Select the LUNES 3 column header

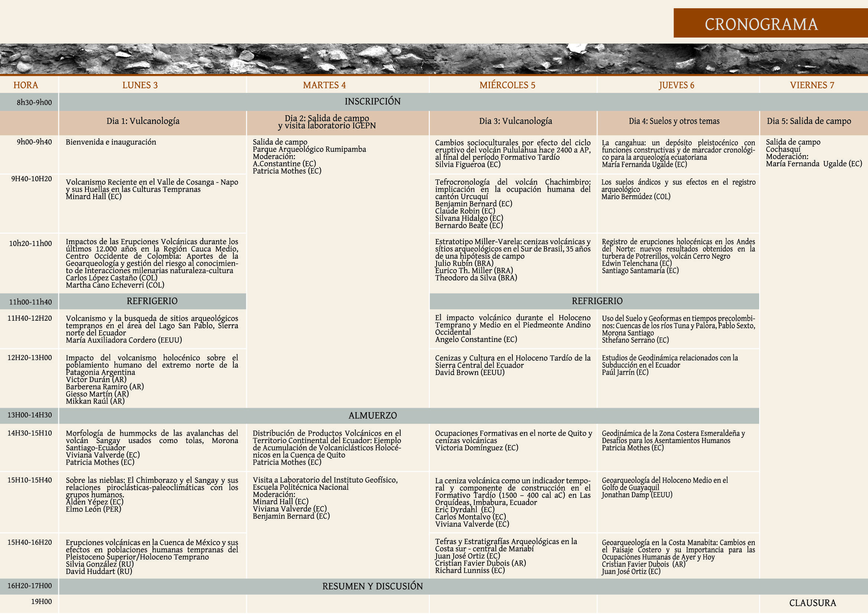coord(140,85)
